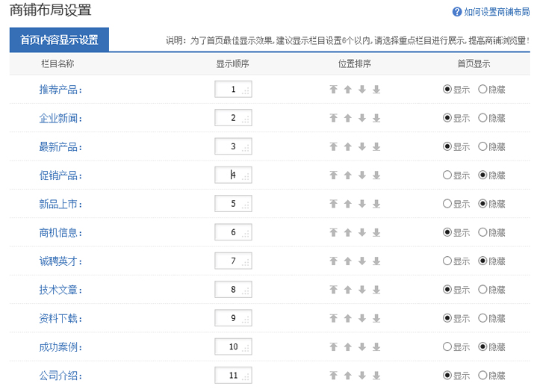The image size is (534, 392).
Task: Select 隐藏 for 最新产品
Action: click(482, 146)
